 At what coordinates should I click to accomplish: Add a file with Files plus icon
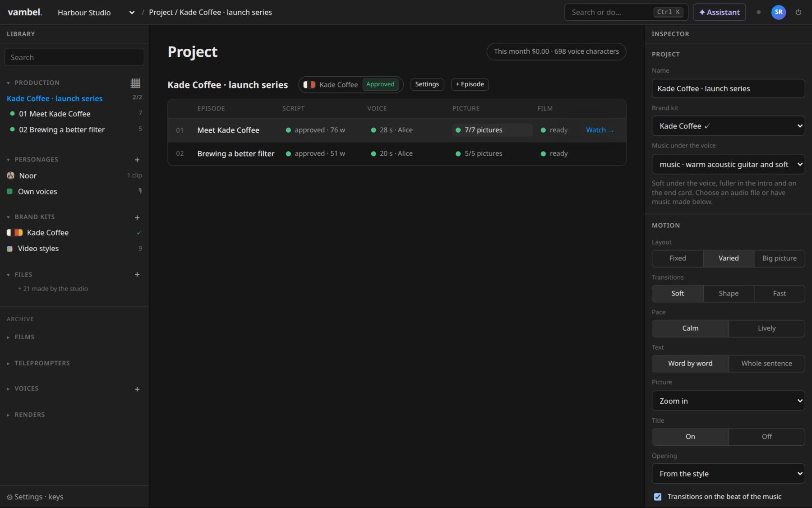click(x=137, y=275)
